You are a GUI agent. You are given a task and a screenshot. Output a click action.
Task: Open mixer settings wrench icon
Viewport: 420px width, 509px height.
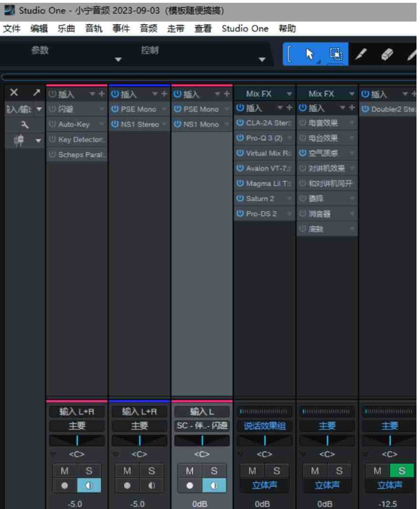point(24,125)
